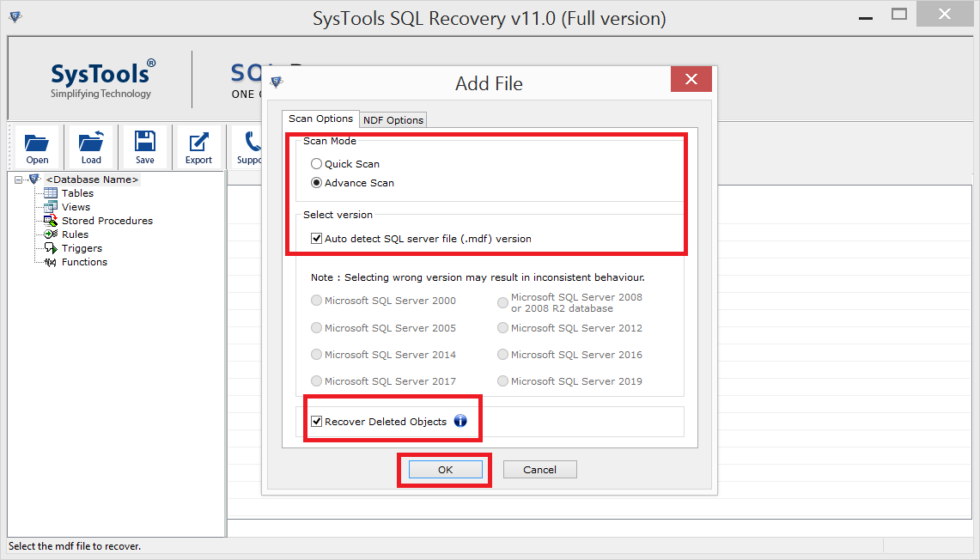The width and height of the screenshot is (980, 560).
Task: Switch to Quick Scan mode
Action: click(316, 163)
